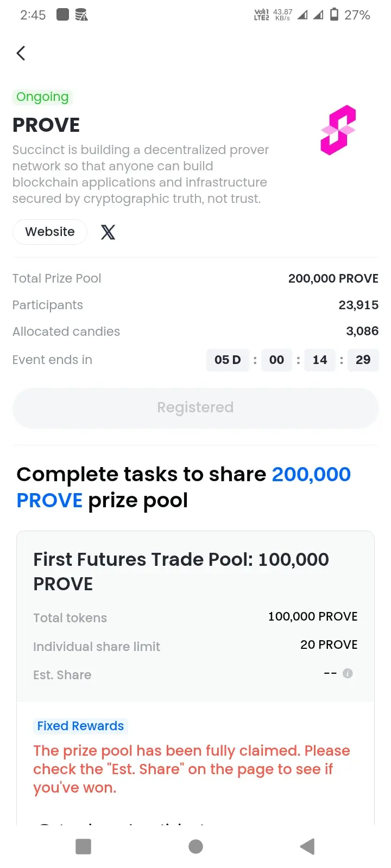Open the X (Twitter) icon link

(x=108, y=232)
